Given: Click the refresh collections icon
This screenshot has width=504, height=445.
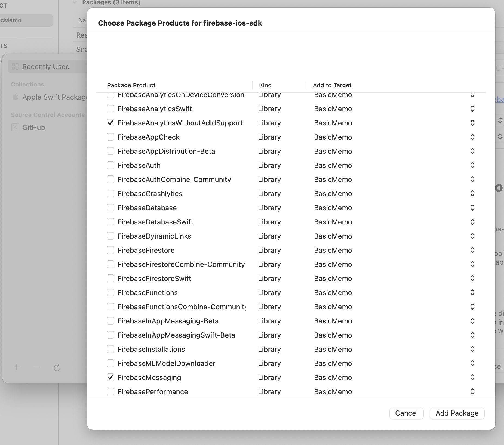Looking at the screenshot, I should (57, 367).
